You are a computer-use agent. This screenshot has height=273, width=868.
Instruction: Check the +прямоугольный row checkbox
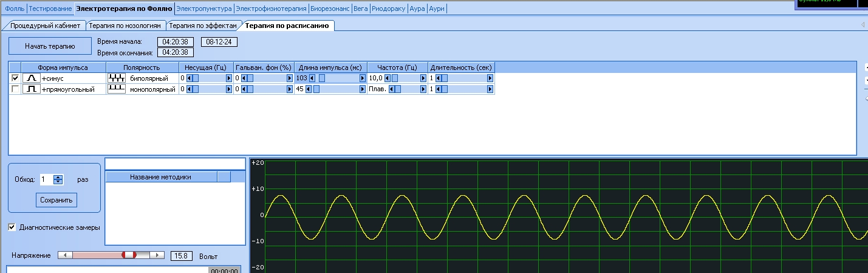click(15, 89)
